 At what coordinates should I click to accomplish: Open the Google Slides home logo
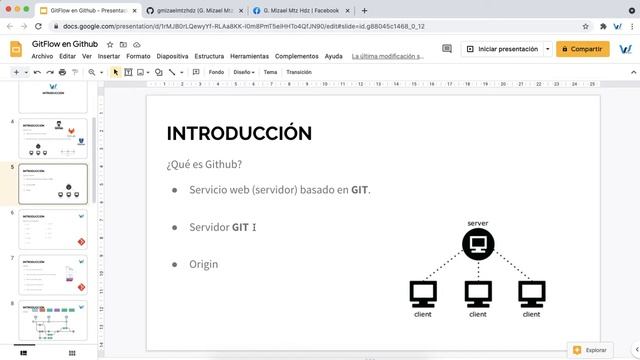tap(16, 49)
